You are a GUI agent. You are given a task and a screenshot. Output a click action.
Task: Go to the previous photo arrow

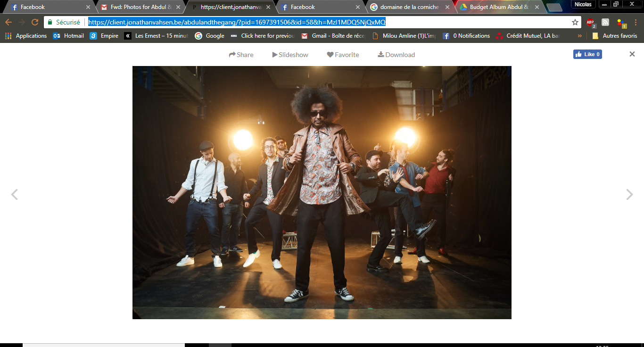tap(14, 194)
